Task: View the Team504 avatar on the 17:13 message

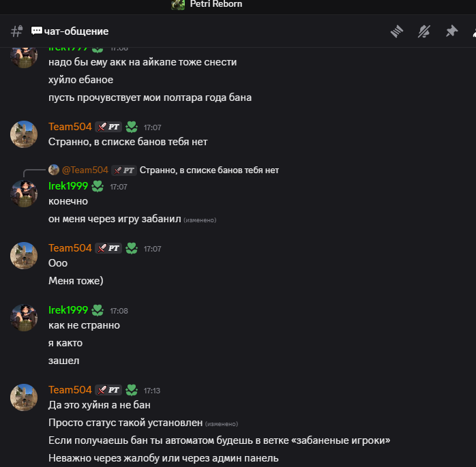Action: (x=24, y=397)
